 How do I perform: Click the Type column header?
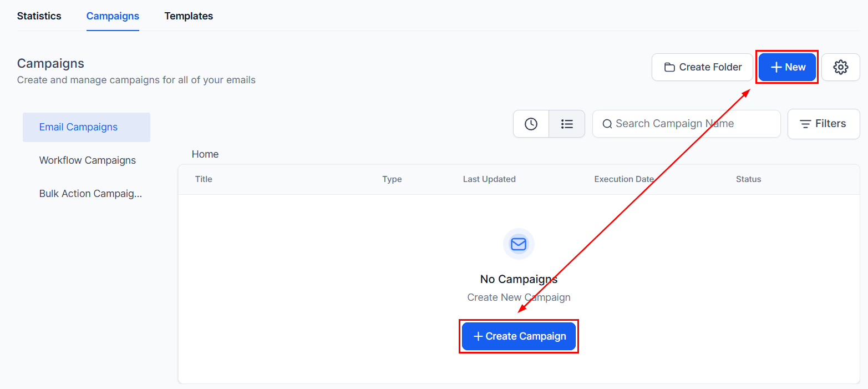pos(392,179)
